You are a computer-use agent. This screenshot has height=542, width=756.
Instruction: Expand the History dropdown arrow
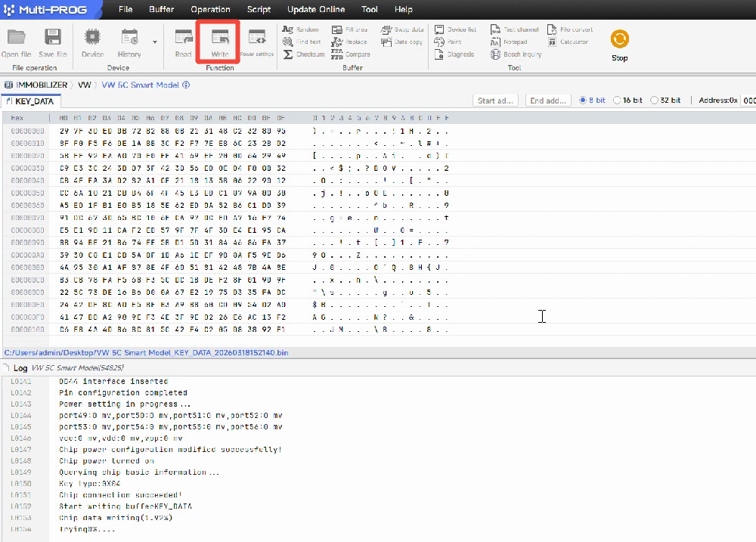[155, 42]
